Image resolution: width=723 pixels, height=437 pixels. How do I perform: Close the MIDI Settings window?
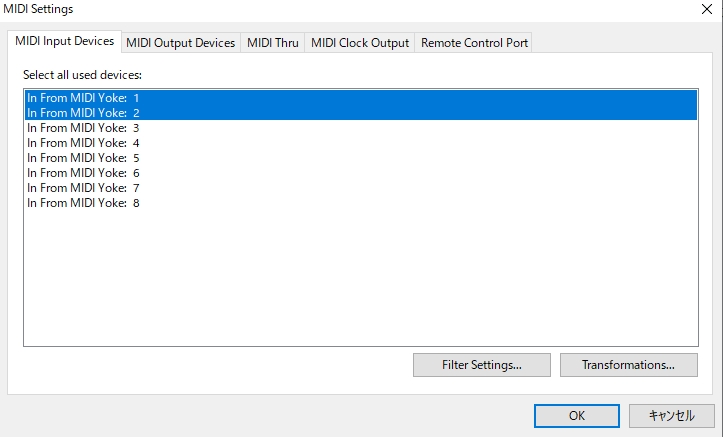[x=706, y=9]
